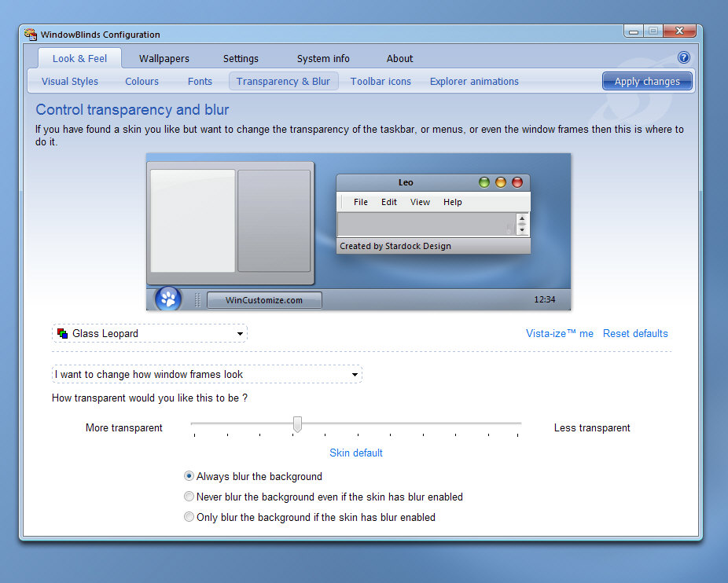Screen dimensions: 728x583
Task: Click the preview scrollbar down arrow
Action: (522, 229)
